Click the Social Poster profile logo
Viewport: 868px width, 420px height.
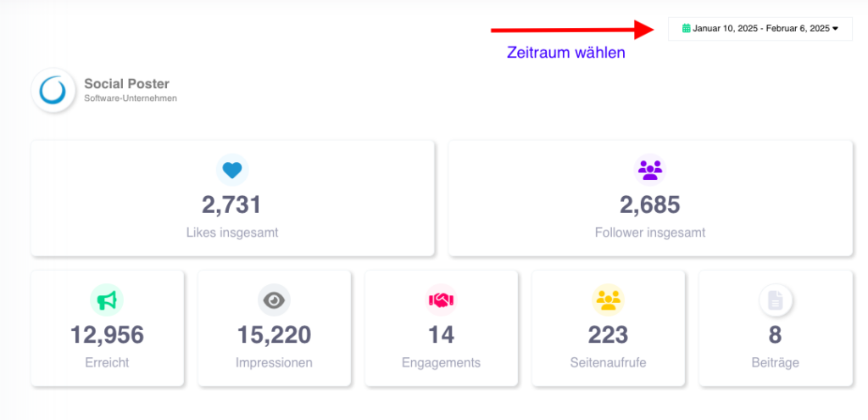click(x=53, y=90)
